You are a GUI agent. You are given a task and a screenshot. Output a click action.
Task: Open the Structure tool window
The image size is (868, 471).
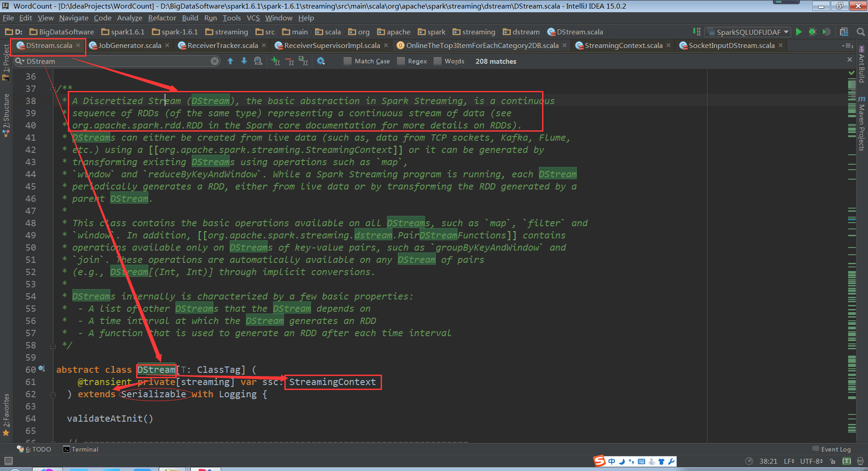pyautogui.click(x=6, y=115)
